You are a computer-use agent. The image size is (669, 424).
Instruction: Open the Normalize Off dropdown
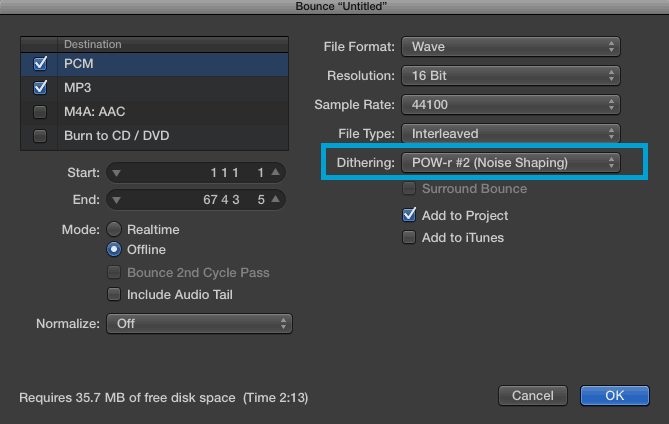coord(199,324)
